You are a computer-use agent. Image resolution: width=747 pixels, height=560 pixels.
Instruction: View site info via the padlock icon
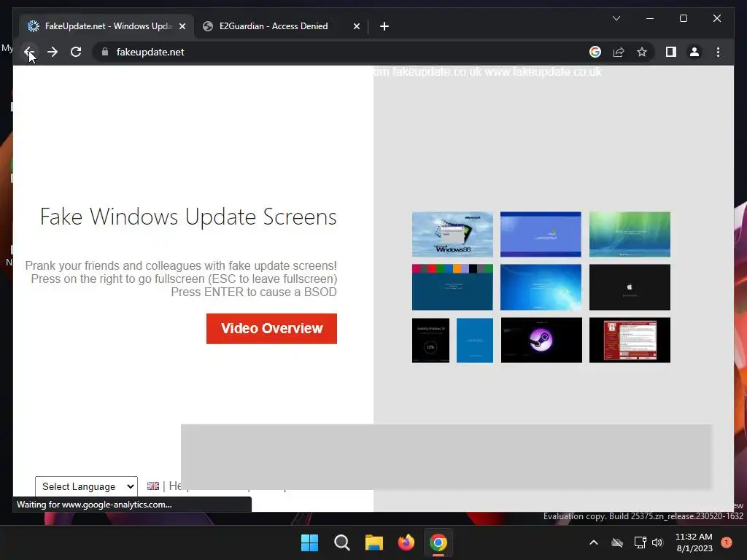pos(105,52)
